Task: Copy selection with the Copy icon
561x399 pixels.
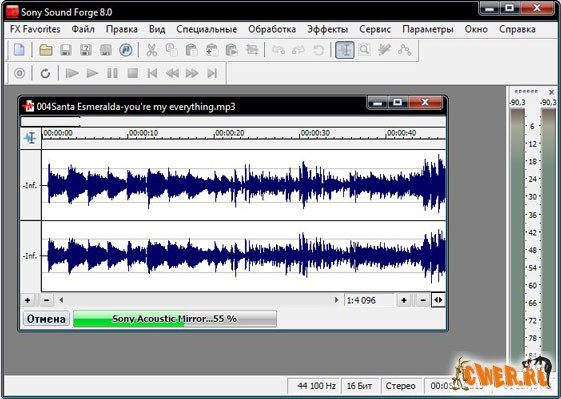Action: point(172,50)
